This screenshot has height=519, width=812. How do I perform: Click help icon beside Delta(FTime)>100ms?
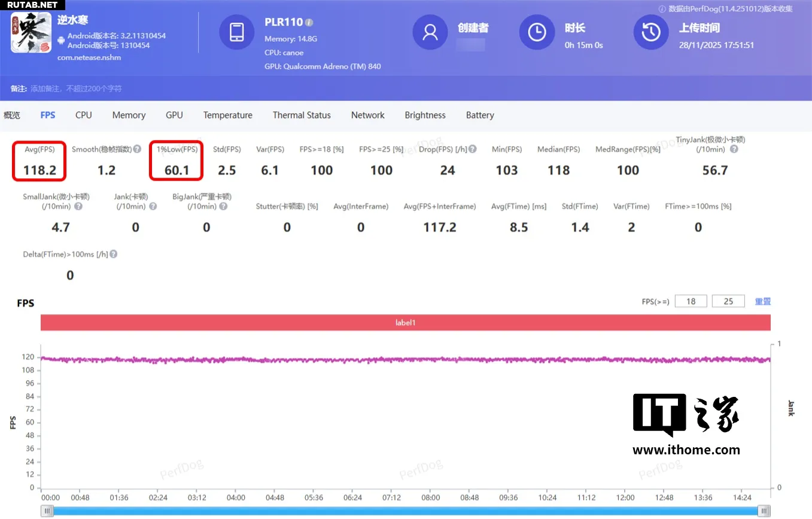click(113, 254)
